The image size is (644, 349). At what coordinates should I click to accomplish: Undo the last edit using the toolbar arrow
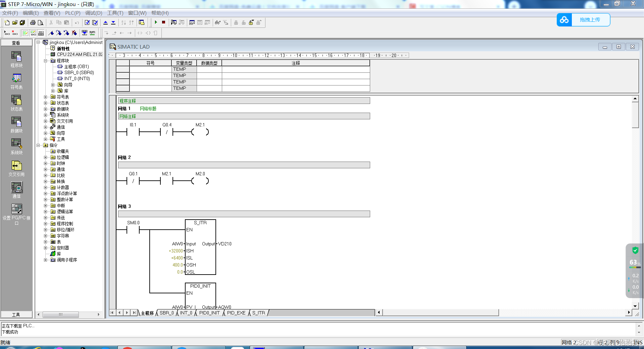[x=77, y=22]
